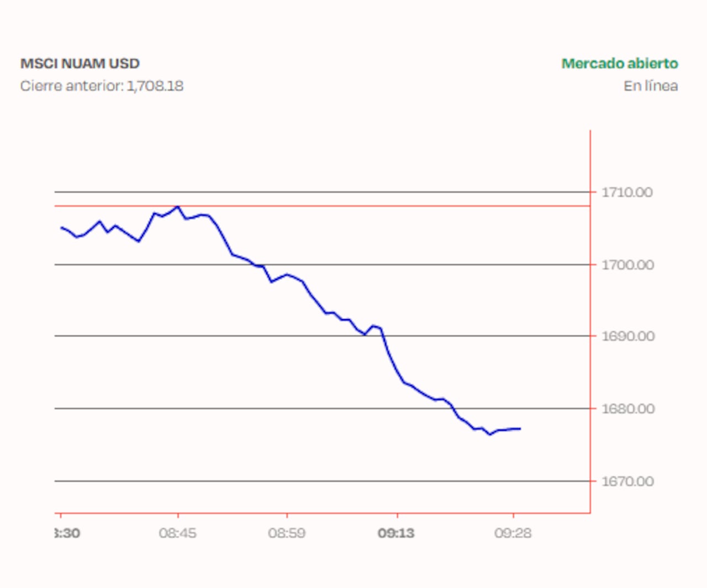Select the Mercado abierto status label

620,63
